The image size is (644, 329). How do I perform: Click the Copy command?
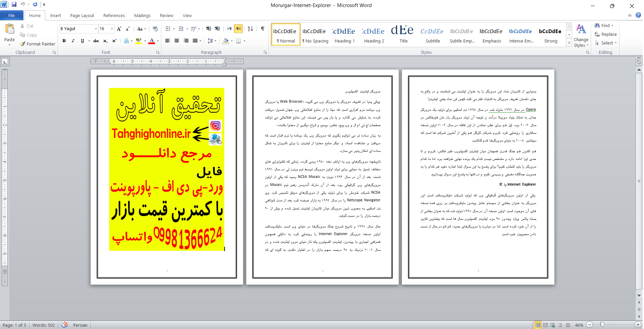(28, 35)
